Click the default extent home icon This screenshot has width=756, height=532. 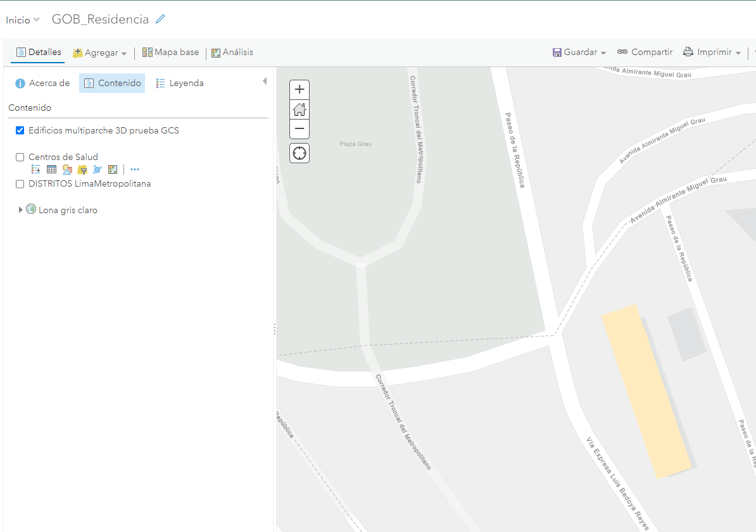[x=299, y=109]
